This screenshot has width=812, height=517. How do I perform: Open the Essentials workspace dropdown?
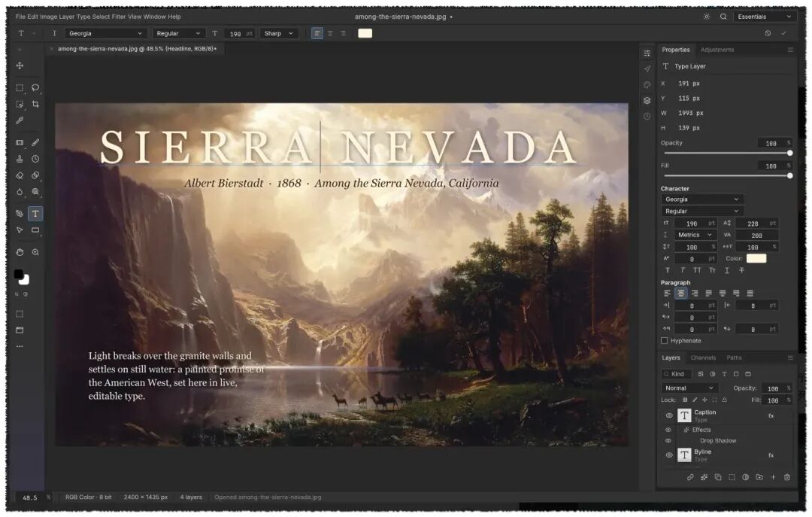click(x=765, y=17)
